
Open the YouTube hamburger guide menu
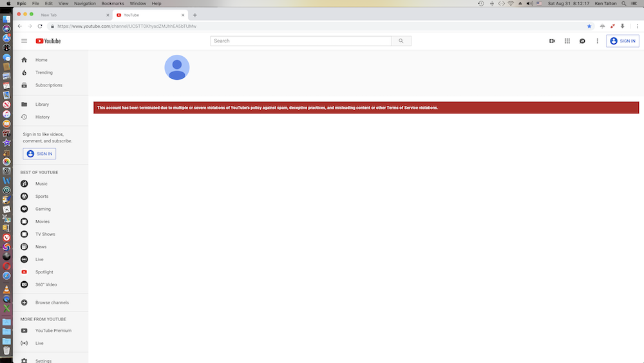click(24, 41)
